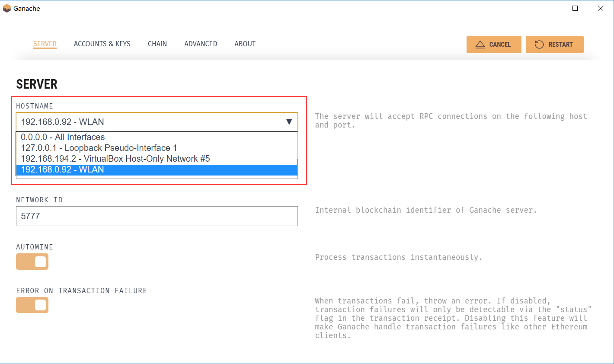
Task: Click the NETWORK ID label
Action: pos(39,200)
